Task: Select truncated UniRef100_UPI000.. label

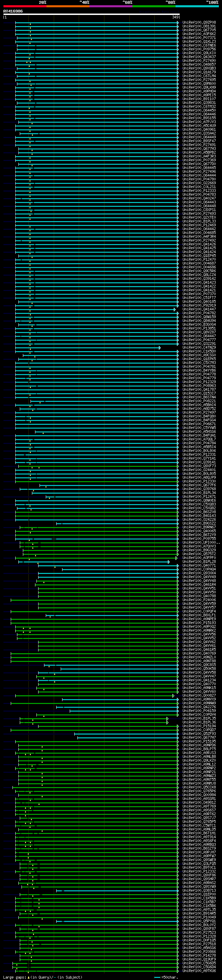Action: [201, 543]
